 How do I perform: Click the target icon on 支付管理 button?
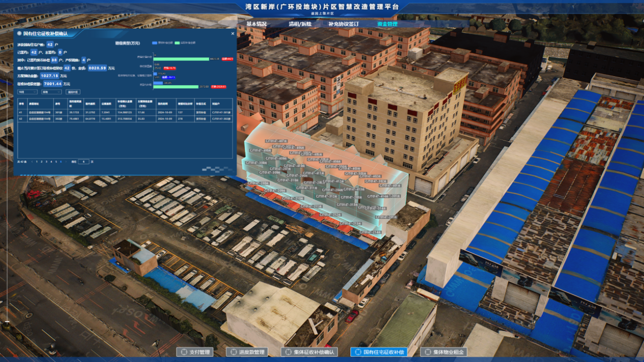point(184,352)
